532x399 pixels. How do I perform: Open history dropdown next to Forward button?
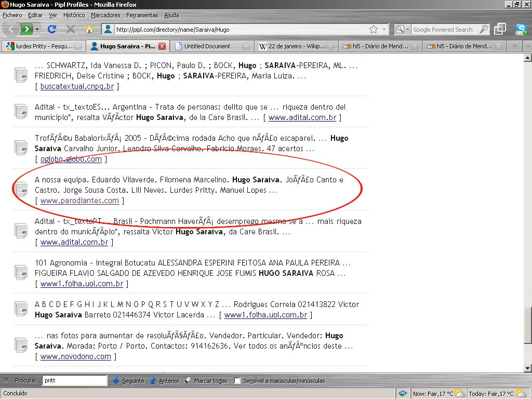(37, 30)
